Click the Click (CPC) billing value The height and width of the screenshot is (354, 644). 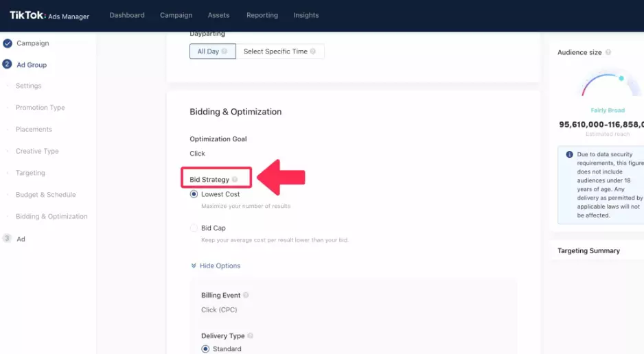[x=219, y=309]
